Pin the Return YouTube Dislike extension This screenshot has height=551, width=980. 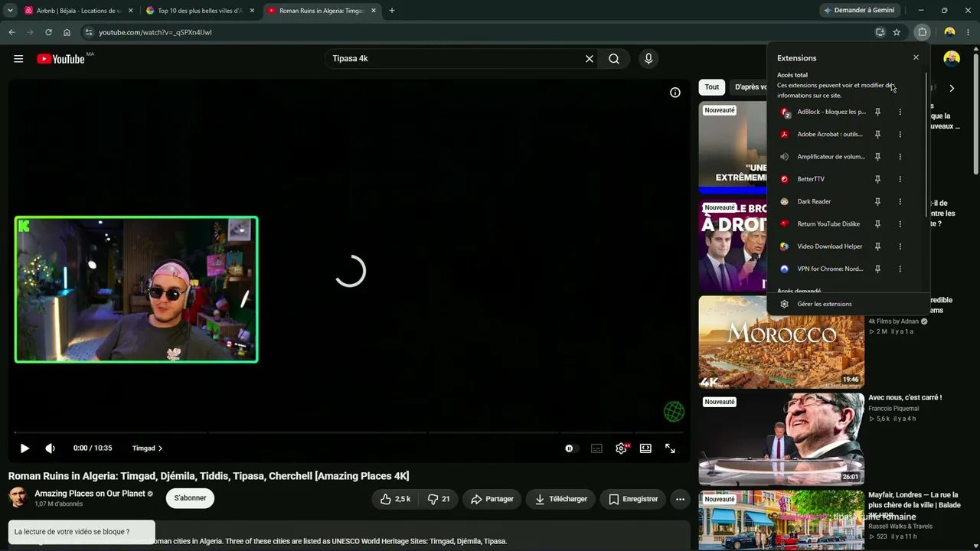click(877, 224)
